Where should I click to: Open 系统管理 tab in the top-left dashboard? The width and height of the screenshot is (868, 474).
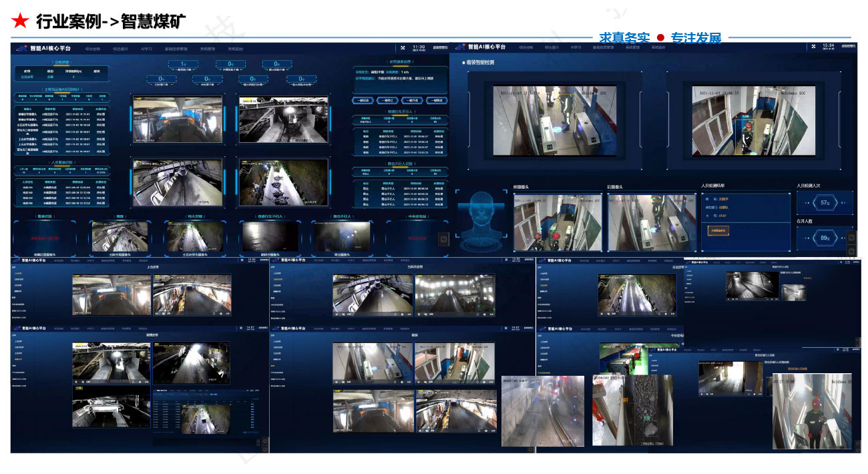207,49
